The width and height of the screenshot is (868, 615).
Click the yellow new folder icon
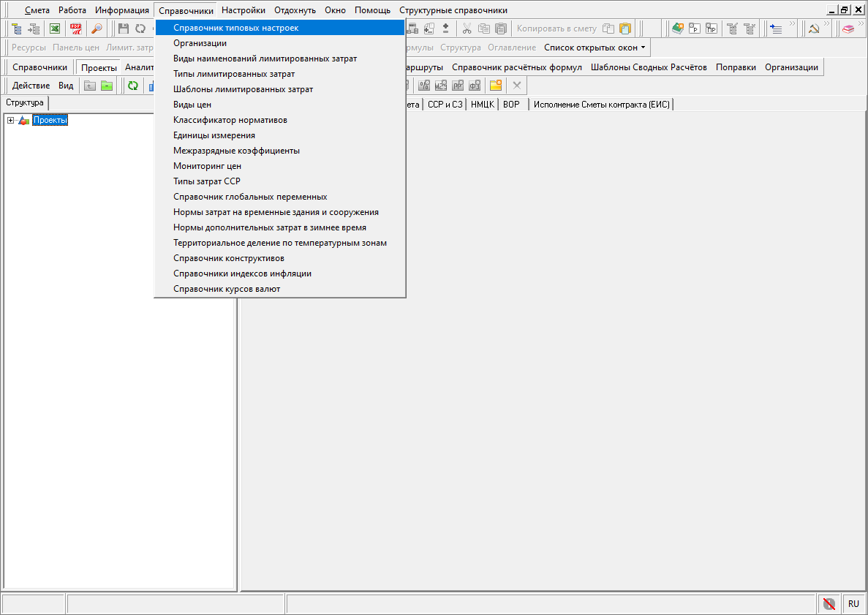coord(496,86)
